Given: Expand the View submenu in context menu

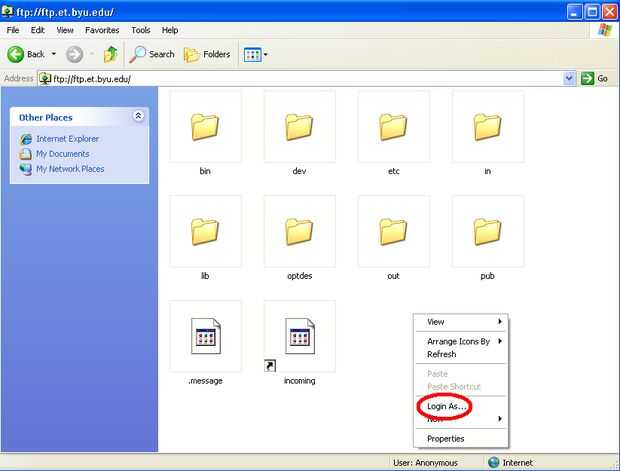Looking at the screenshot, I should coord(461,322).
